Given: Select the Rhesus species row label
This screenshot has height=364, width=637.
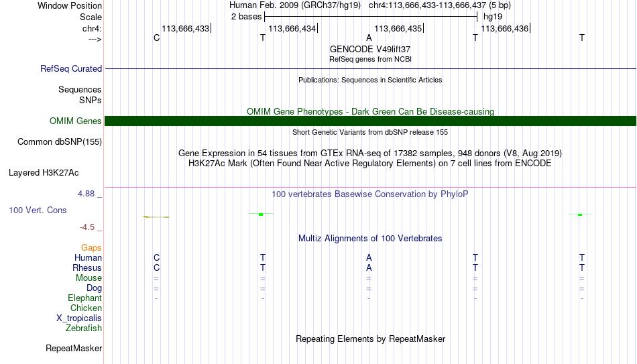Looking at the screenshot, I should (87, 267).
